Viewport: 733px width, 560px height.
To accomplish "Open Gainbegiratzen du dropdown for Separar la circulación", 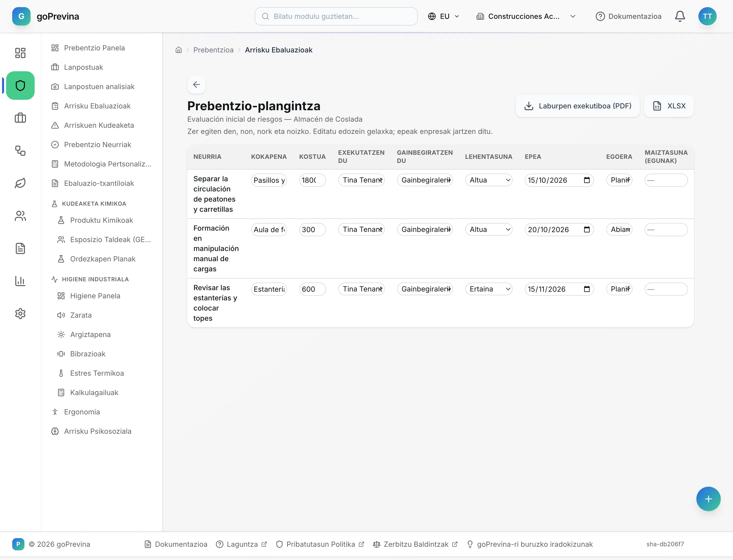I will click(425, 180).
